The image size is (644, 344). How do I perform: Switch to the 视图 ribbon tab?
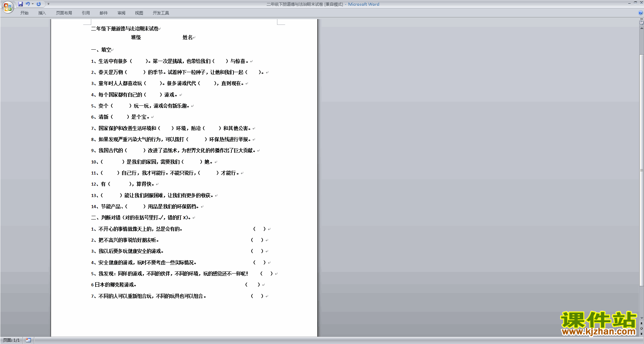tap(139, 13)
